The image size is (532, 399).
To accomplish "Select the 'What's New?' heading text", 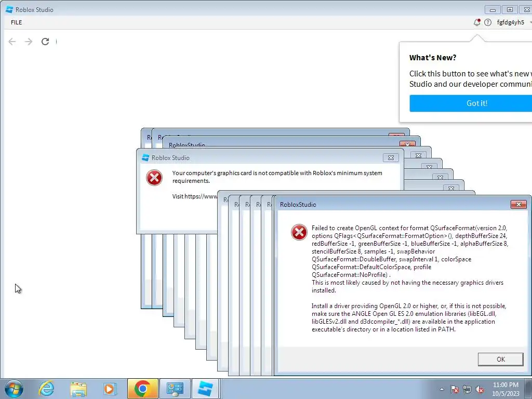I will click(433, 58).
